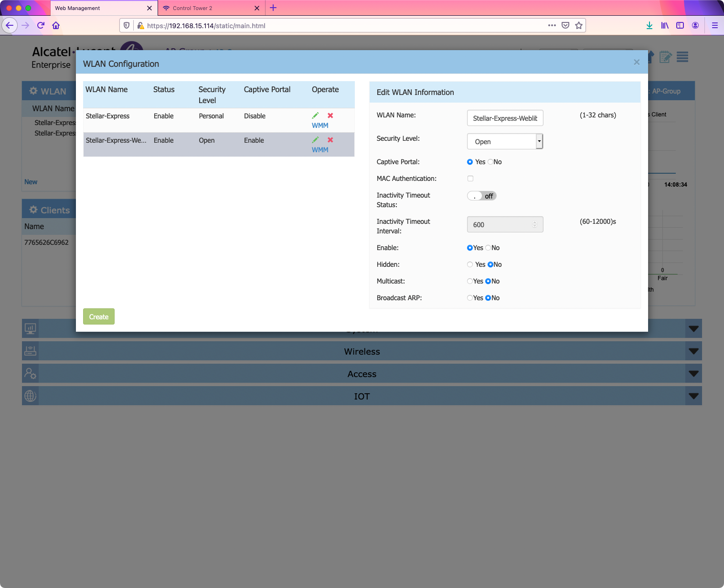724x588 pixels.
Task: Reload the page with browser refresh icon
Action: 41,25
